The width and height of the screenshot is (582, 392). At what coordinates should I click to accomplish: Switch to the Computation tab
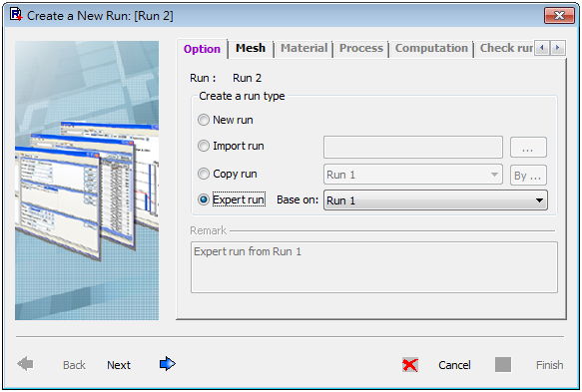431,48
